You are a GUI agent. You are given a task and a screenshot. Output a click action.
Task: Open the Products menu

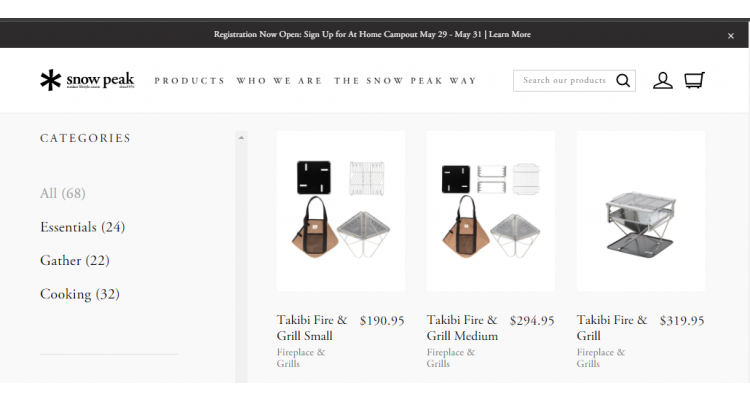[190, 81]
